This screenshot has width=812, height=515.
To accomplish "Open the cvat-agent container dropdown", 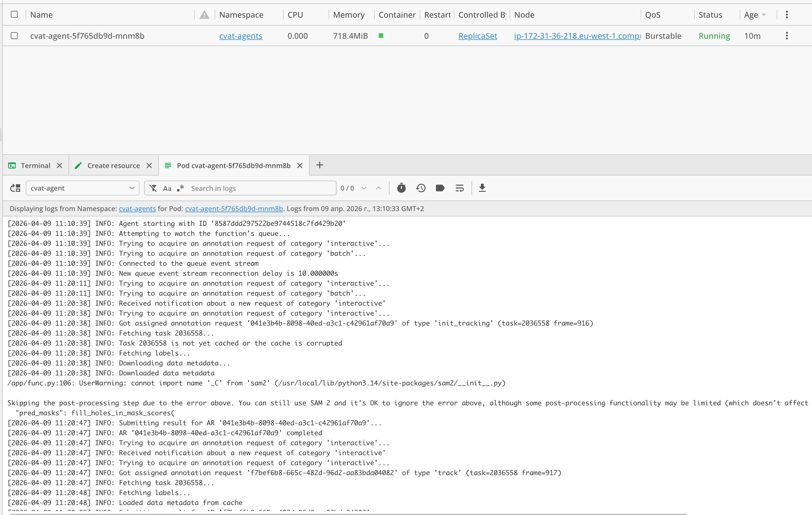I will (82, 188).
